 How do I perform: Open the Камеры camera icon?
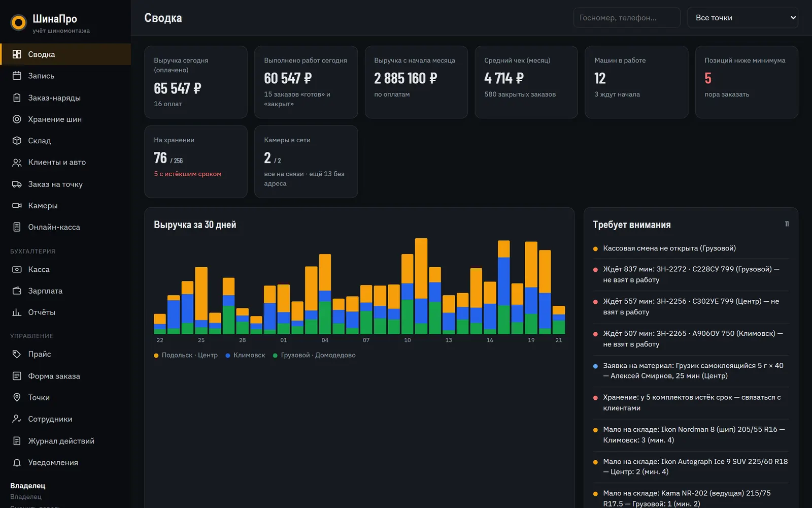17,205
